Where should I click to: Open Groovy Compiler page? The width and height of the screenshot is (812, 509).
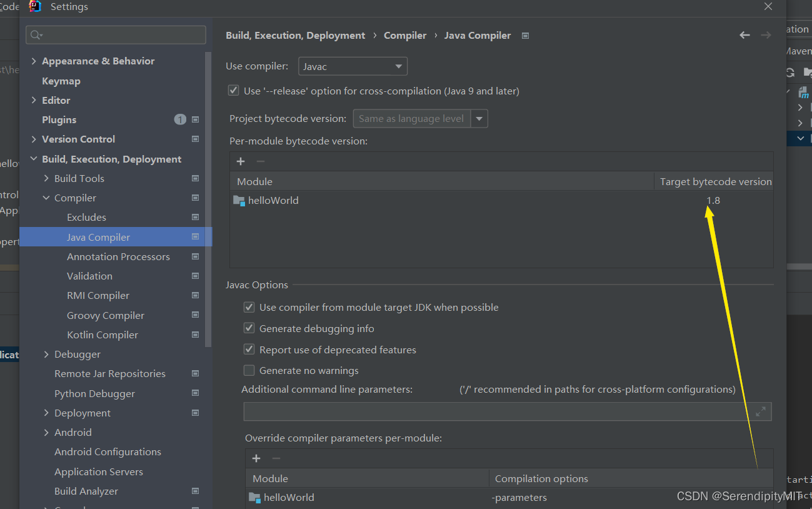[106, 315]
